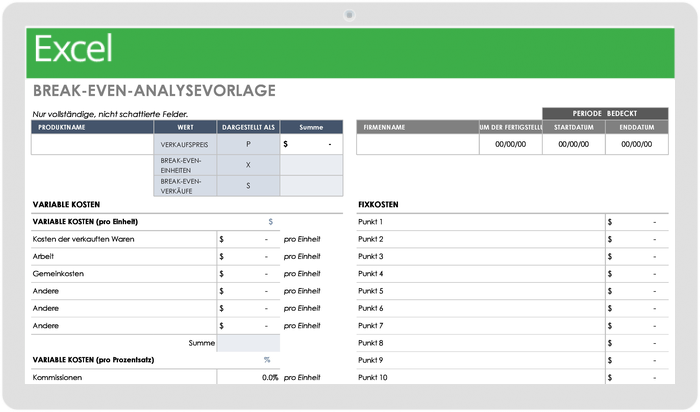Screen dimensions: 700x412
Task: Select Punkt 4 in fixed costs
Action: tap(371, 274)
